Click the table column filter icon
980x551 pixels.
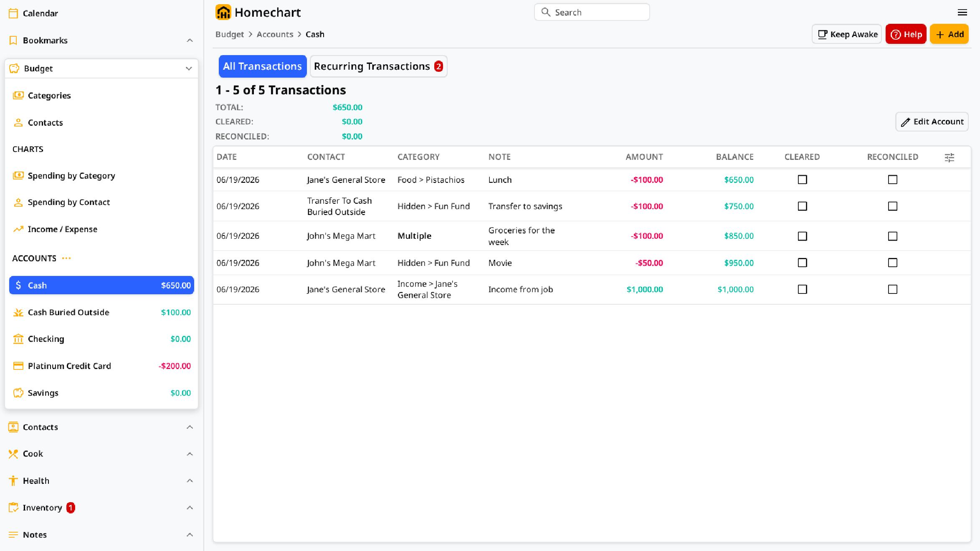[949, 157]
